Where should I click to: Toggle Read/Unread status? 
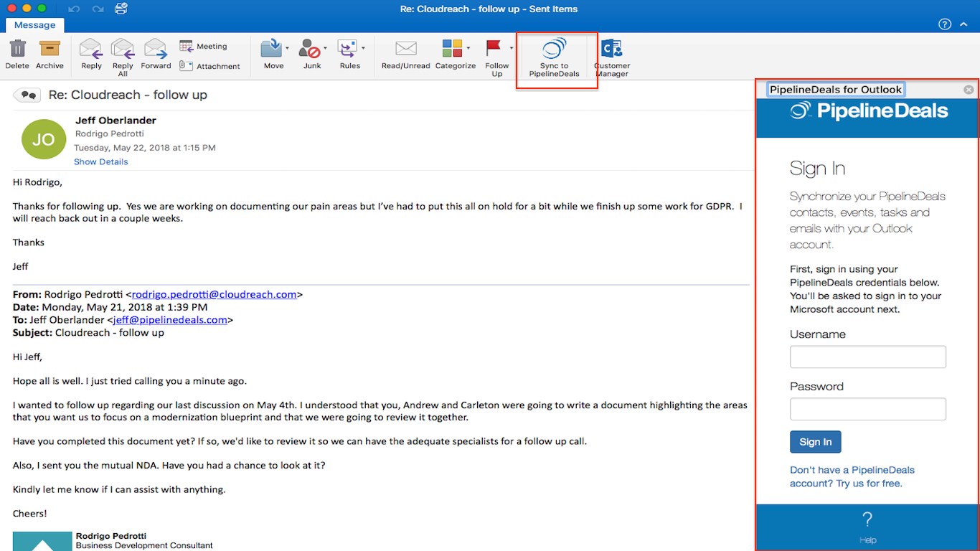click(406, 55)
